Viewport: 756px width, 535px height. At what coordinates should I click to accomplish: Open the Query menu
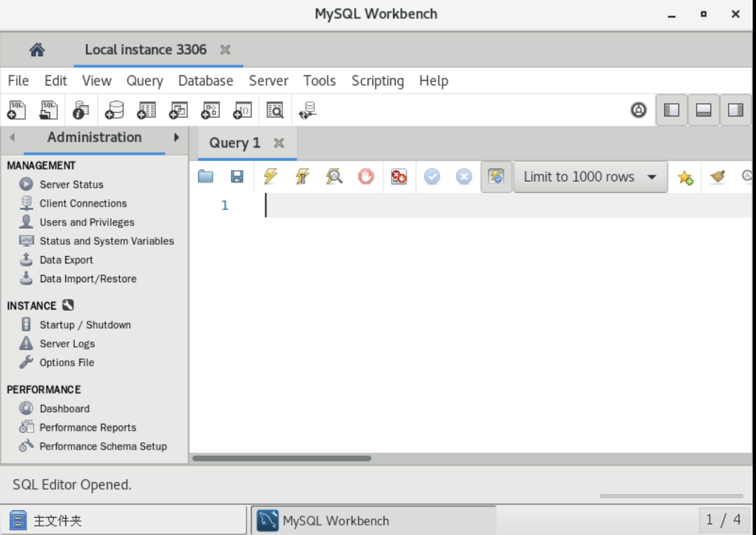coord(145,81)
